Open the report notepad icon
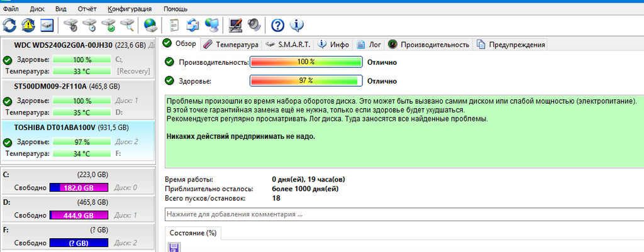644x252 pixels. point(174,25)
